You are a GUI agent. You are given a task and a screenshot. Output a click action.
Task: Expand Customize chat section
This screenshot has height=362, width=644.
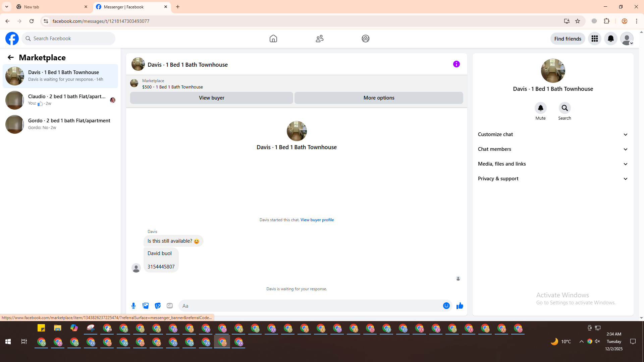(x=552, y=134)
